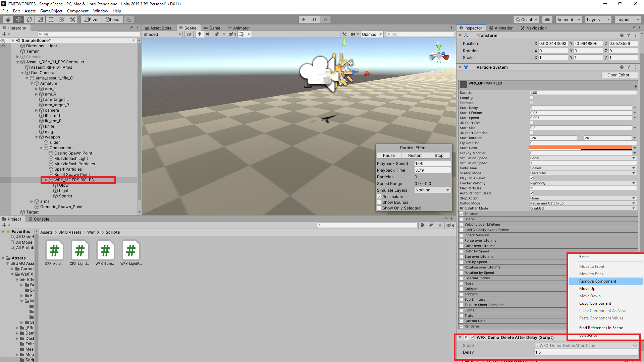This screenshot has width=644, height=362.
Task: Click Open Editor for the Particle System
Action: pyautogui.click(x=619, y=75)
